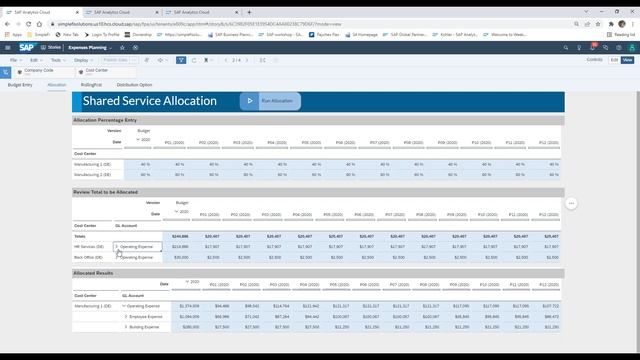Reload the page with the browser refresh button
This screenshot has height=360, width=640.
[x=29, y=24]
